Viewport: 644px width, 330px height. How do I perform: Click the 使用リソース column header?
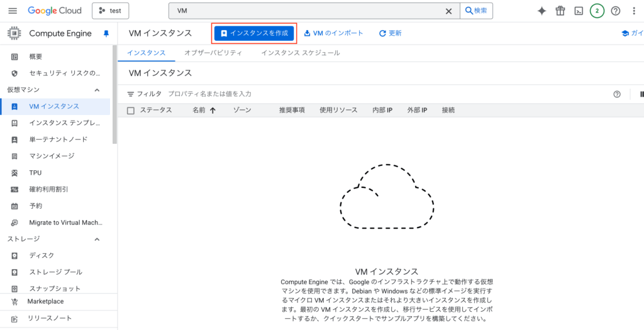point(338,111)
